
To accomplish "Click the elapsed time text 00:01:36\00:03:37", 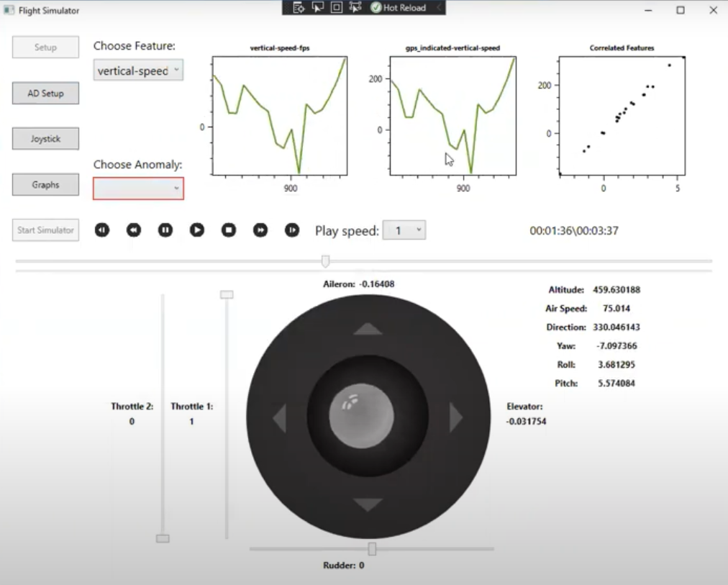I will (x=574, y=231).
